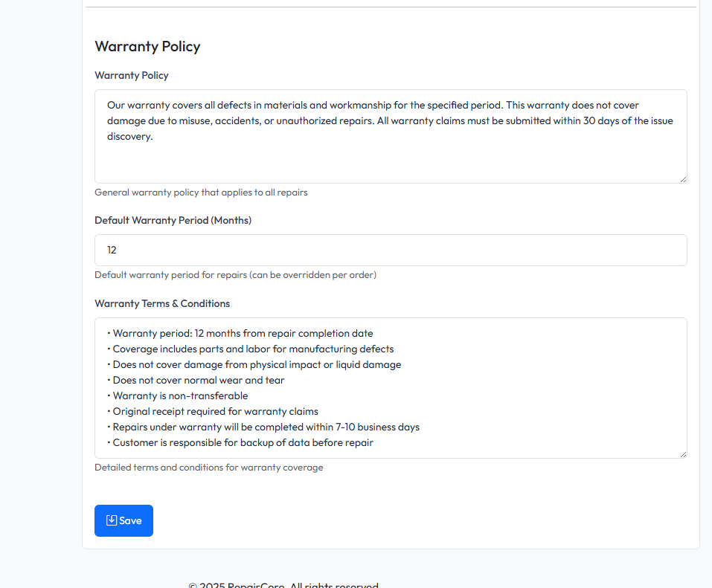
Task: Click the detailed terms helper text
Action: click(208, 467)
